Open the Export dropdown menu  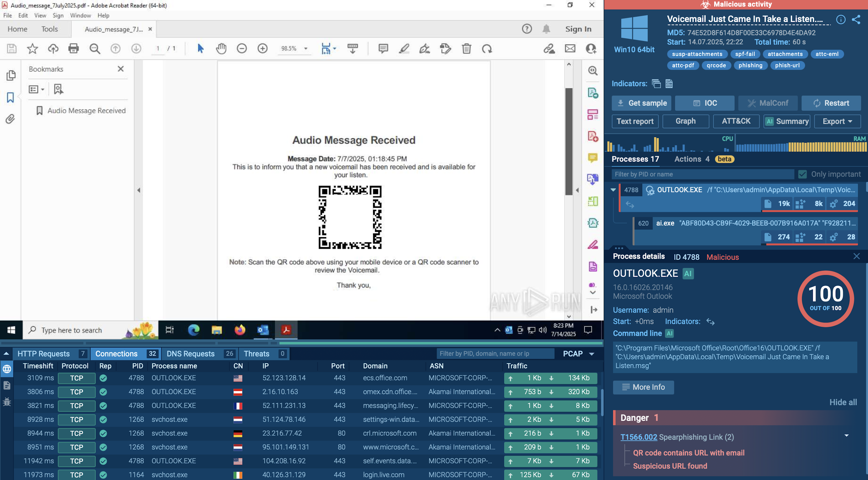[x=837, y=121]
